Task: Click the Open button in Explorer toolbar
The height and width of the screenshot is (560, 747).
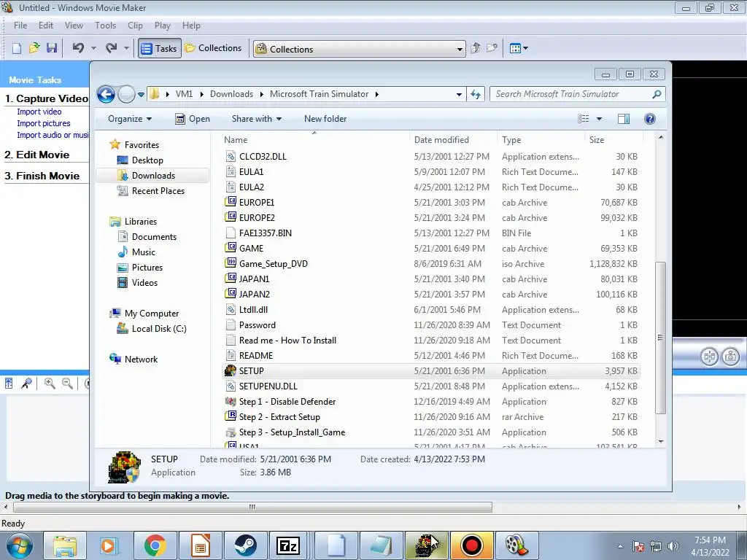Action: coord(193,119)
